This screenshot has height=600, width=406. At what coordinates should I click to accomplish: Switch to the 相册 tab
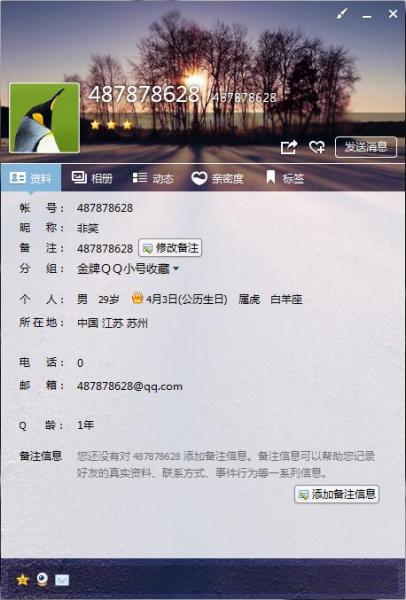coord(92,178)
